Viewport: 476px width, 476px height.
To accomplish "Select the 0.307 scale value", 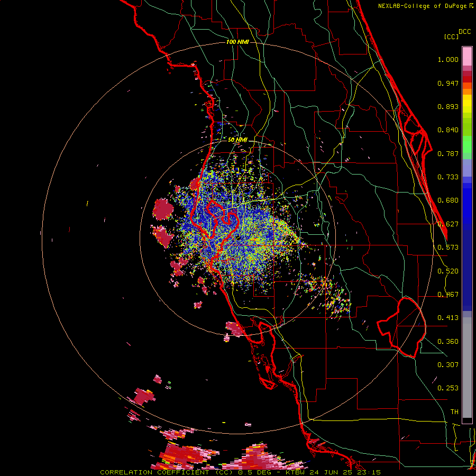I will pyautogui.click(x=448, y=365).
